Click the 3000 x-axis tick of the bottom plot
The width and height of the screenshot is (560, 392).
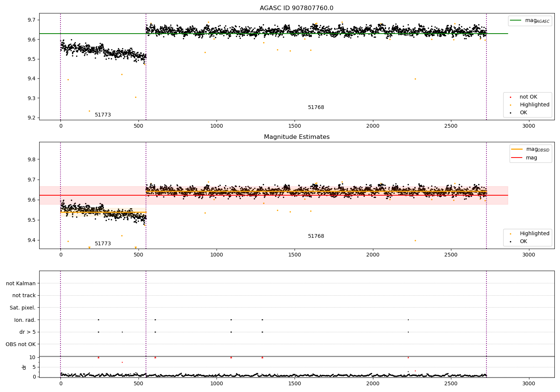529,383
